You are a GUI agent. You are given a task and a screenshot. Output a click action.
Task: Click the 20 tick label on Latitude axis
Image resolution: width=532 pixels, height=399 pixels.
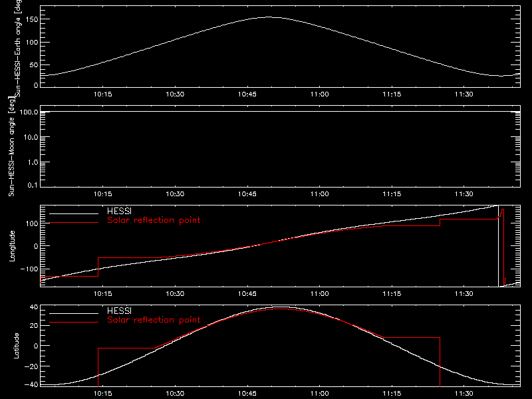click(35, 326)
